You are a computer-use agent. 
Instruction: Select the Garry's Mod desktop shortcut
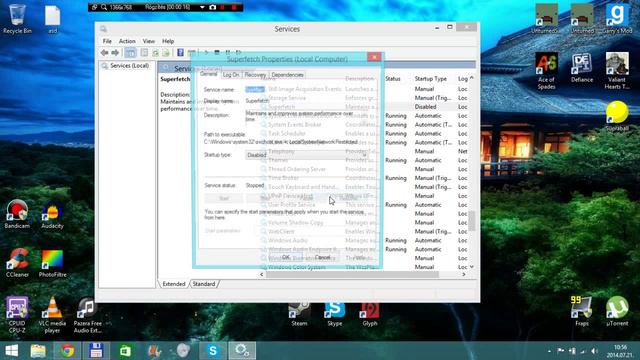(617, 19)
